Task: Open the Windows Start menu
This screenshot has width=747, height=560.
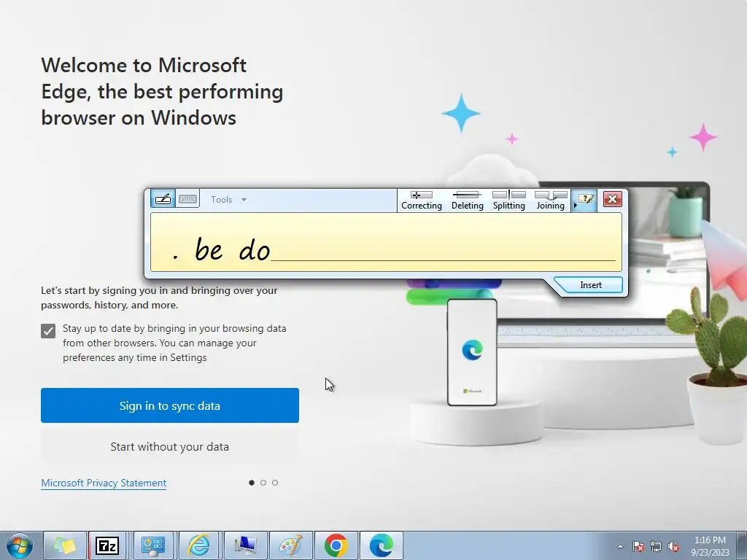Action: tap(20, 545)
